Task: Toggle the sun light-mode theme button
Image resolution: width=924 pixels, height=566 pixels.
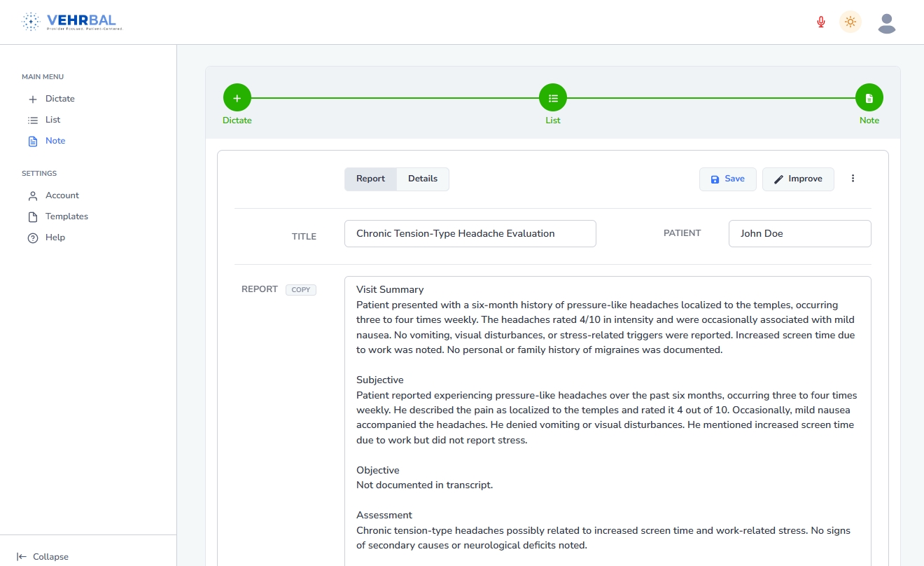Action: pos(850,22)
